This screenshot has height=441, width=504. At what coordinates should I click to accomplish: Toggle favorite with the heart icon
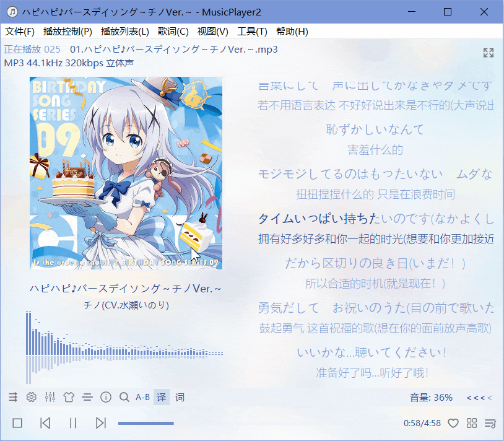(453, 423)
